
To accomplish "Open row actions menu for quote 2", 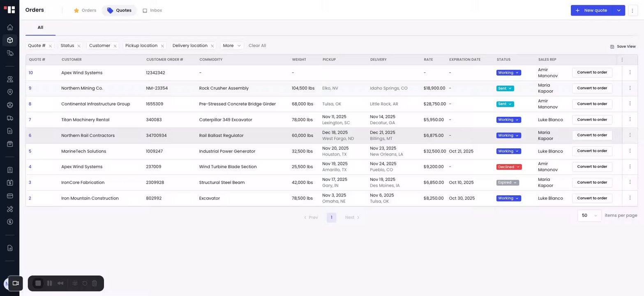I will tap(630, 198).
